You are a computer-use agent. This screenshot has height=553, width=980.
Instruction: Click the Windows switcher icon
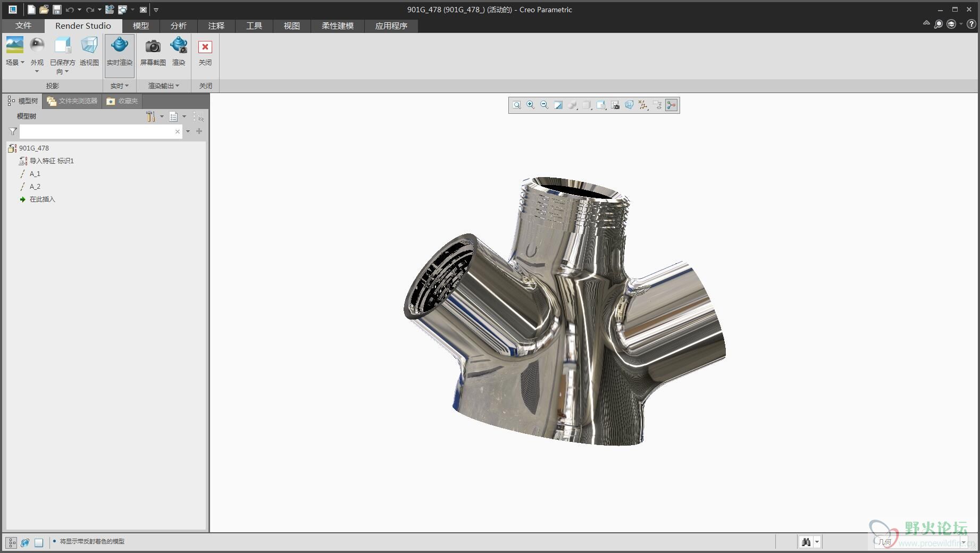[122, 10]
